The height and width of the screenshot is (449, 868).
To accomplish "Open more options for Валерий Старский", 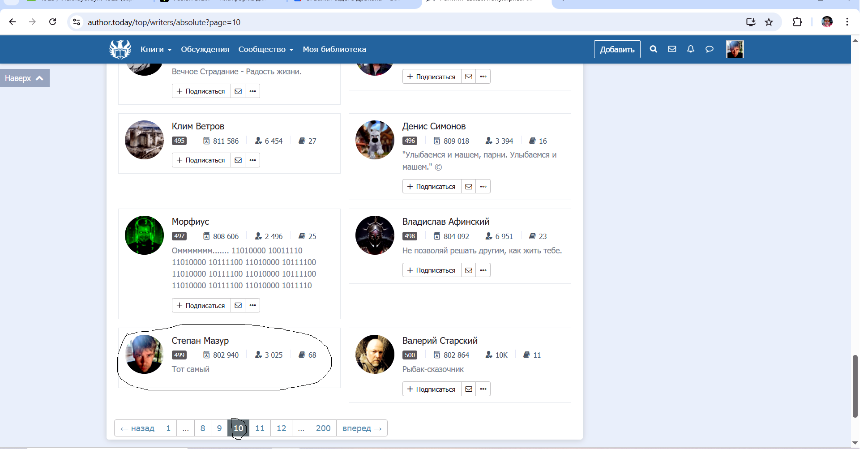I will (x=483, y=389).
